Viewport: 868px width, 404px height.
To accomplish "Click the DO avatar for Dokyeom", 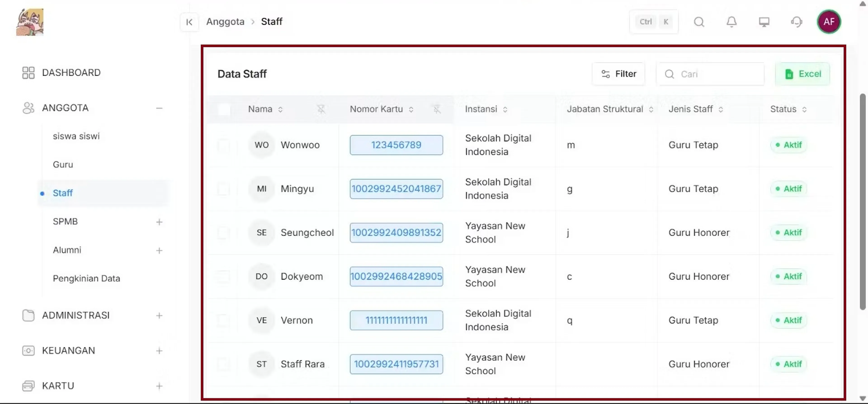I will click(x=262, y=276).
